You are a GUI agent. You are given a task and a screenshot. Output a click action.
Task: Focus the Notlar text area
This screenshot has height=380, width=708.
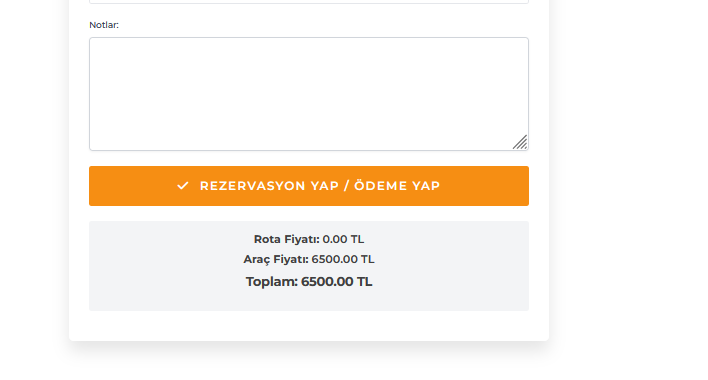click(309, 94)
